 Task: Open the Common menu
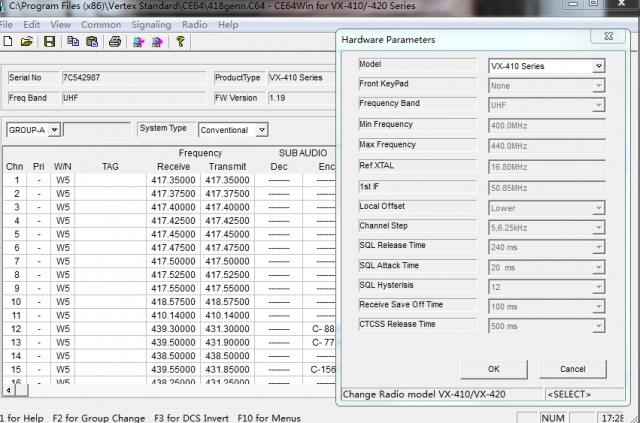point(101,24)
